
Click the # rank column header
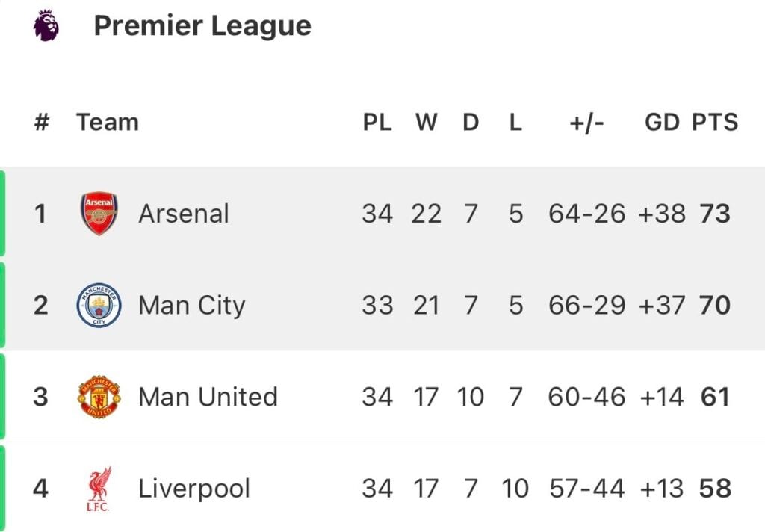(42, 122)
